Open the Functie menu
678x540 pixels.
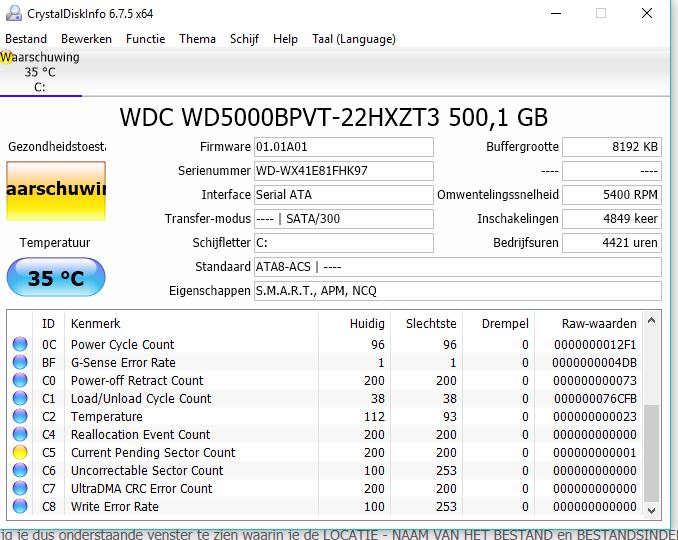point(146,39)
